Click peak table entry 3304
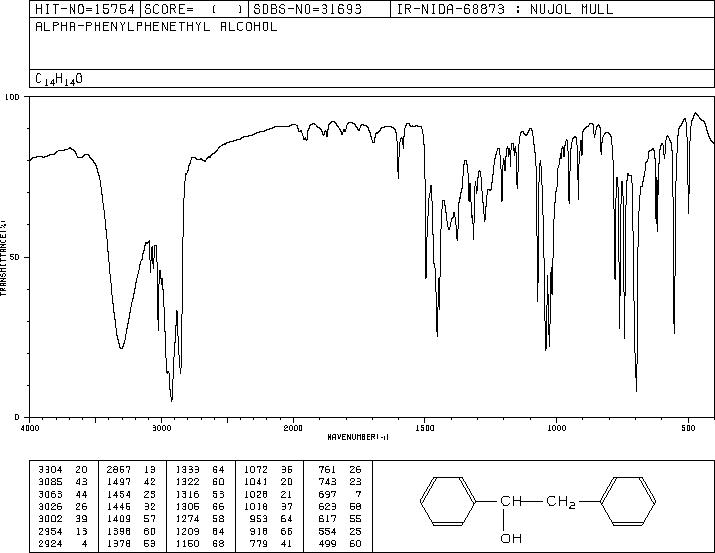 [x=50, y=470]
